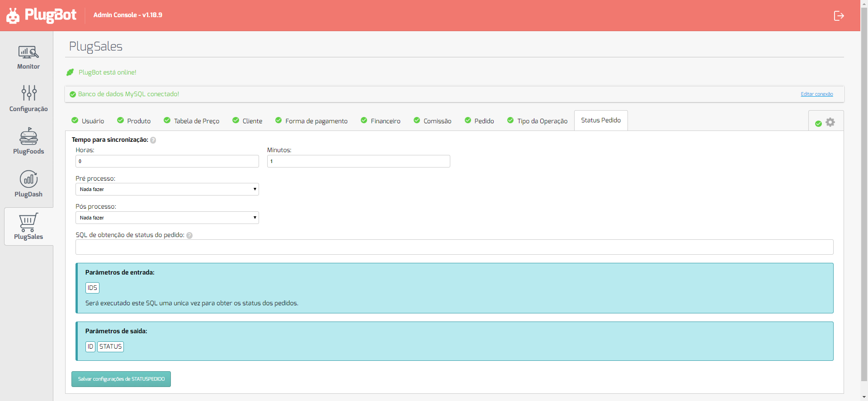Viewport: 868px width, 401px height.
Task: Open Configuração sliders icon in sidebar
Action: tap(29, 93)
